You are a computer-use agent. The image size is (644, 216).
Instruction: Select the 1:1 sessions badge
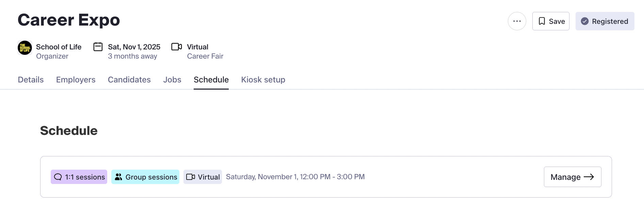tap(79, 177)
